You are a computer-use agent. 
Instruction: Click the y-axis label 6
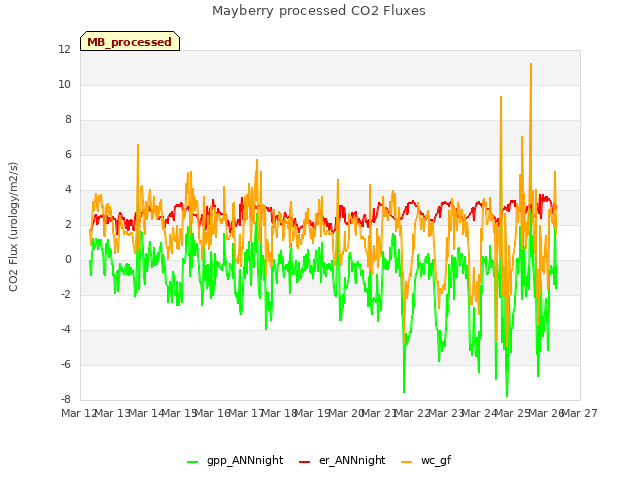68,154
